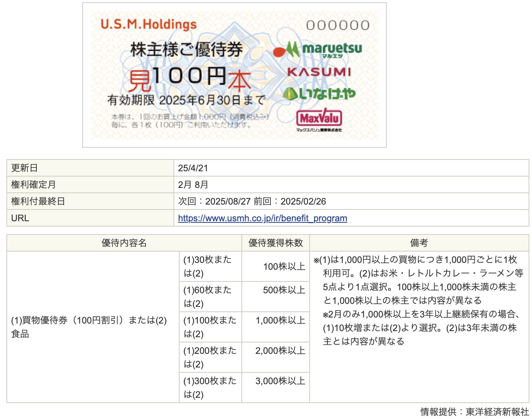Select the 500株以上 cell
Image resolution: width=532 pixels, height=419 pixels.
point(275,297)
